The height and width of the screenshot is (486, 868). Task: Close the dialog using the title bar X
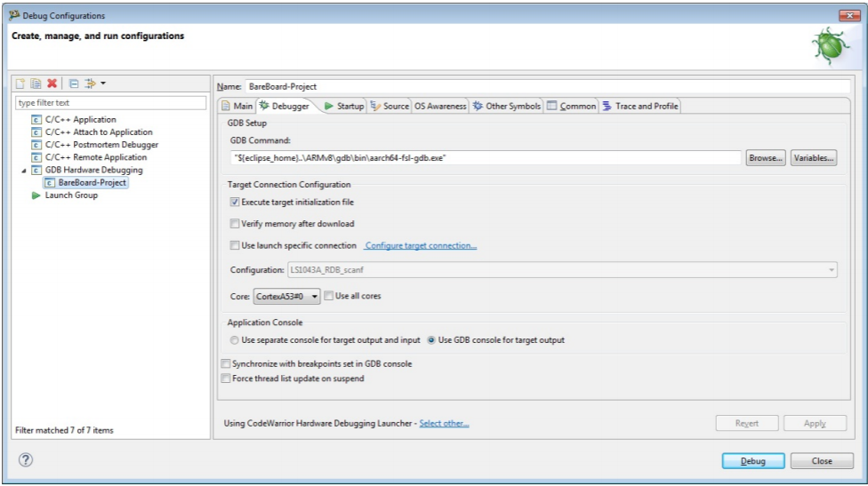point(849,15)
